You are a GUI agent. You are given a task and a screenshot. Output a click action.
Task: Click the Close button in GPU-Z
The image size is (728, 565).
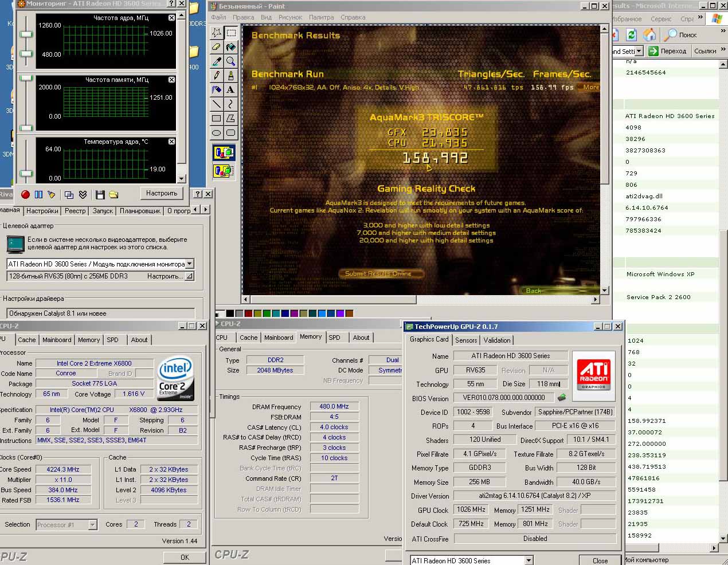pos(600,560)
